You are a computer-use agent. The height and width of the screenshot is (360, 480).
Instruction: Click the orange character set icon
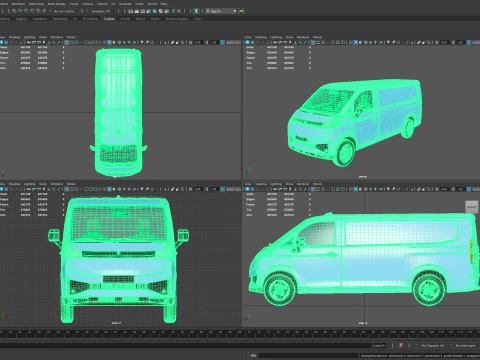coord(401,346)
